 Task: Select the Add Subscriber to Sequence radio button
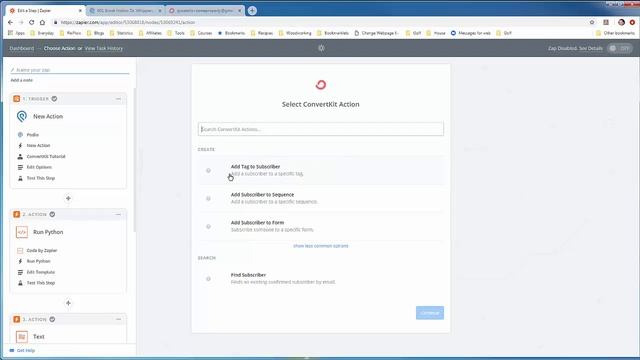[209, 199]
